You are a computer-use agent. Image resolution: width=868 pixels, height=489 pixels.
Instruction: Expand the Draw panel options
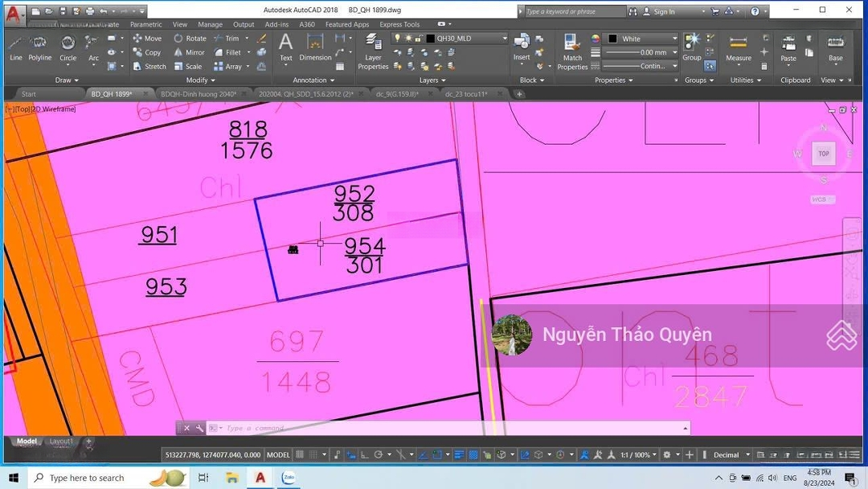(x=68, y=80)
